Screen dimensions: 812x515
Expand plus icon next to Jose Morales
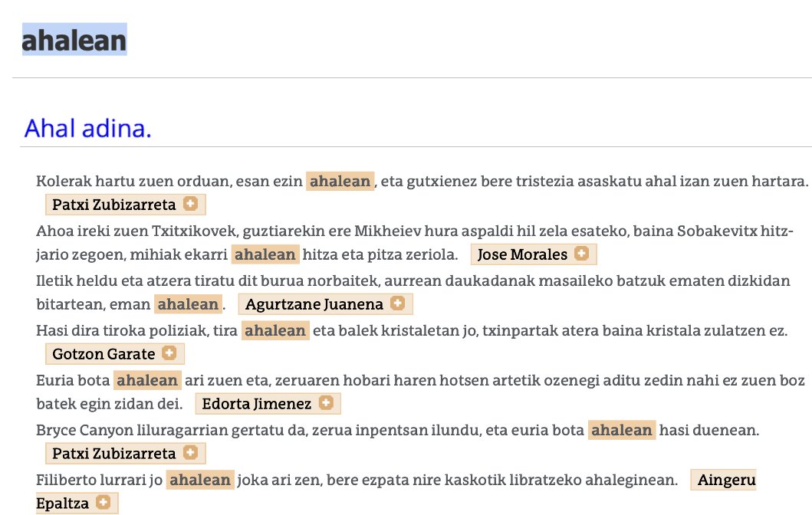click(581, 253)
